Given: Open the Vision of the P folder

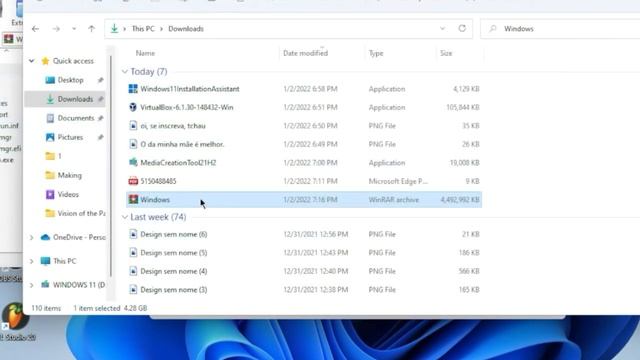Looking at the screenshot, I should click(x=81, y=213).
